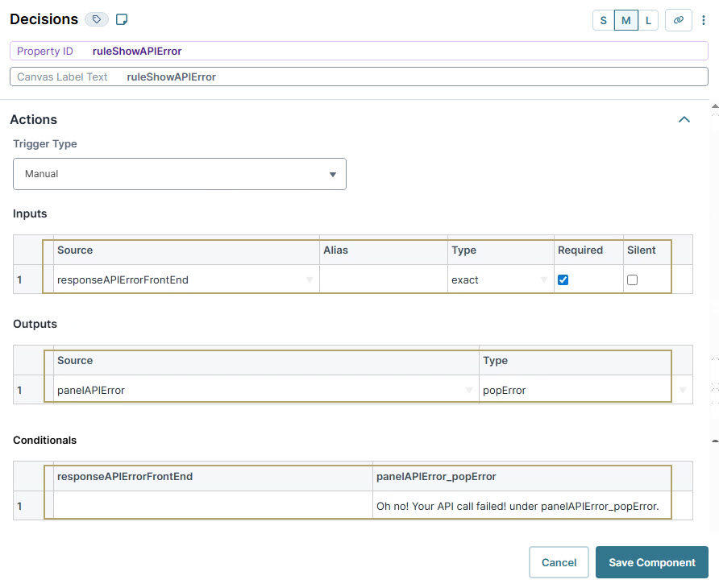
Task: Click the link icon in the top toolbar
Action: click(x=678, y=19)
